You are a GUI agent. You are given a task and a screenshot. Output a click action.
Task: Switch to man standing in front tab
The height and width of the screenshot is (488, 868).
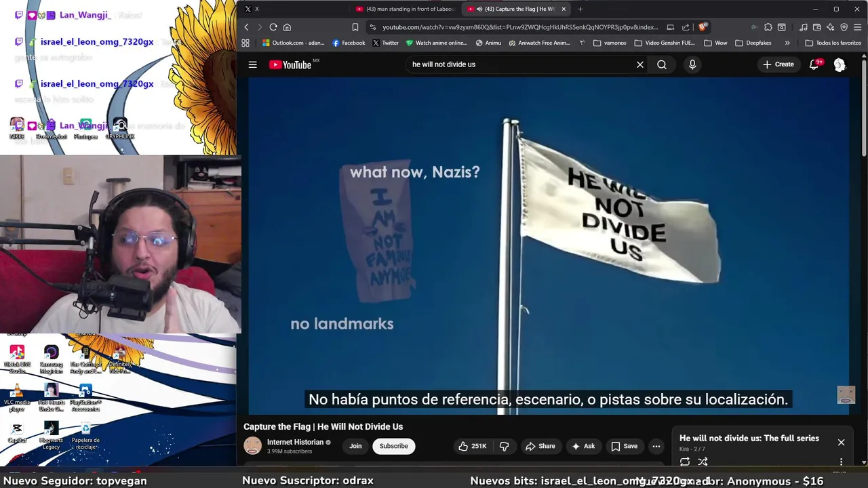click(x=404, y=9)
